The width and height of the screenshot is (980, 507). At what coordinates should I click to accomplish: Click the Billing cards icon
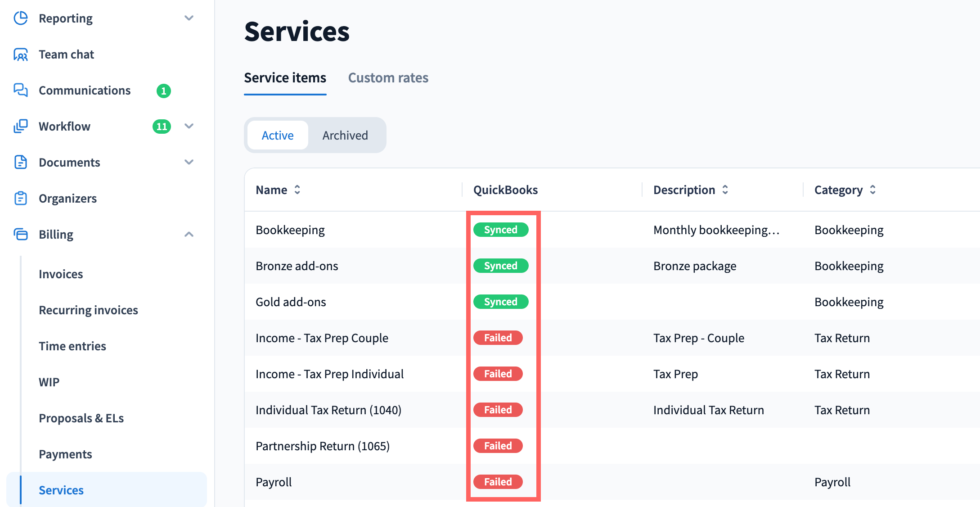click(x=21, y=235)
